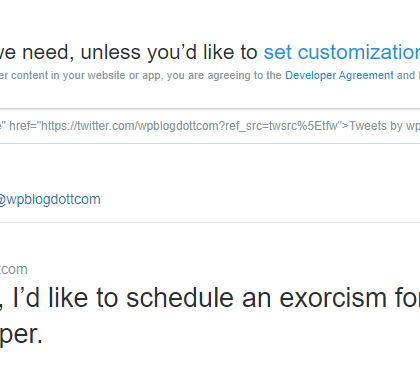The height and width of the screenshot is (379, 420).
Task: Select the word 'schedule' in the tweet text
Action: click(180, 298)
